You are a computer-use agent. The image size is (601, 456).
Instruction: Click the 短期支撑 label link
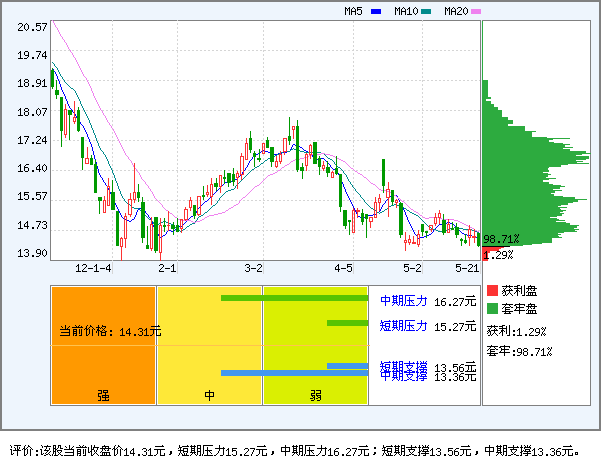tap(403, 365)
